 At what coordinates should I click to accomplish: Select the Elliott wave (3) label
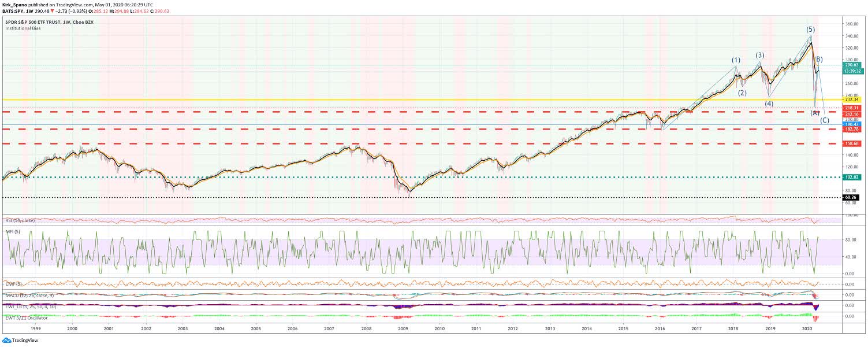(x=760, y=56)
